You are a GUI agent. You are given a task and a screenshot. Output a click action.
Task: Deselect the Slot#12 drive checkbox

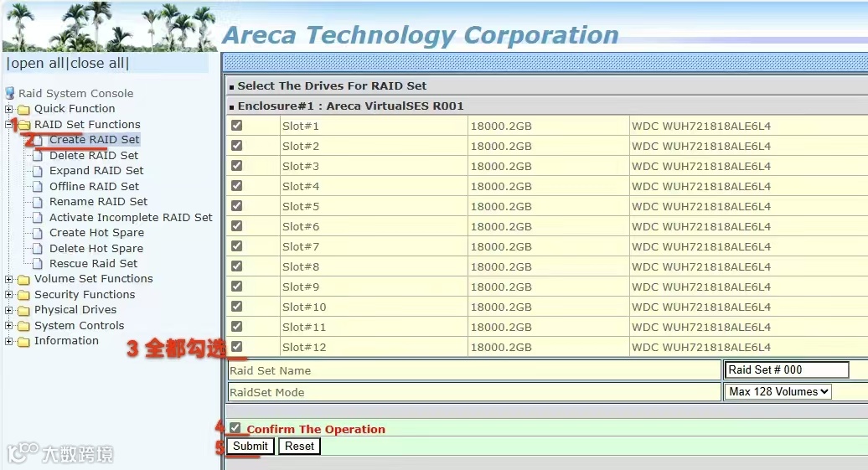pyautogui.click(x=237, y=347)
